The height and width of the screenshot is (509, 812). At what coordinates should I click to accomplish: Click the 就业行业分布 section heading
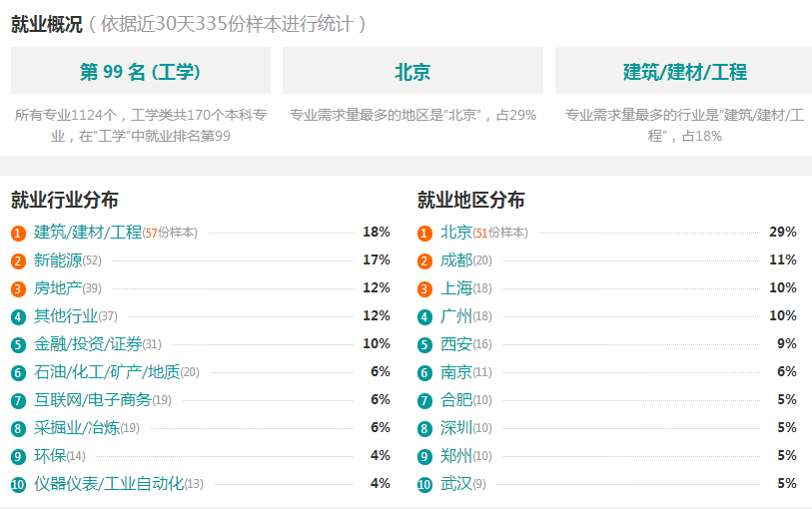(x=65, y=200)
